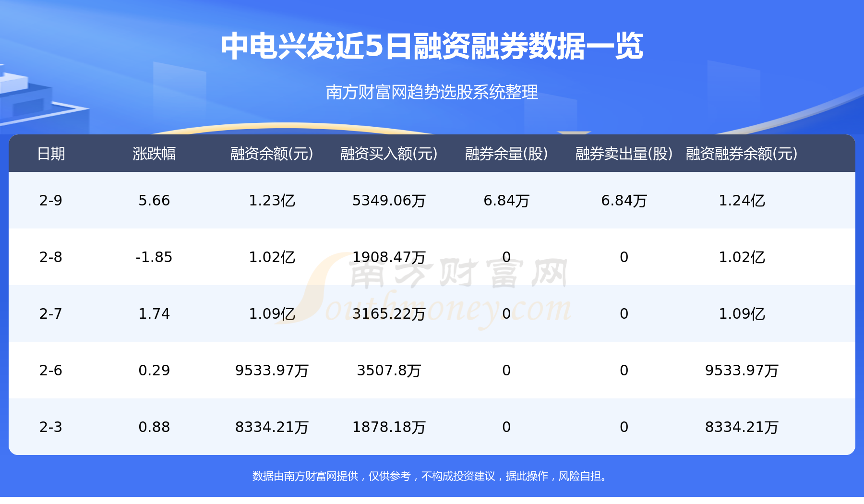The width and height of the screenshot is (864, 504).
Task: Click the 融券卖出量 zero in row 2-7
Action: (x=624, y=313)
